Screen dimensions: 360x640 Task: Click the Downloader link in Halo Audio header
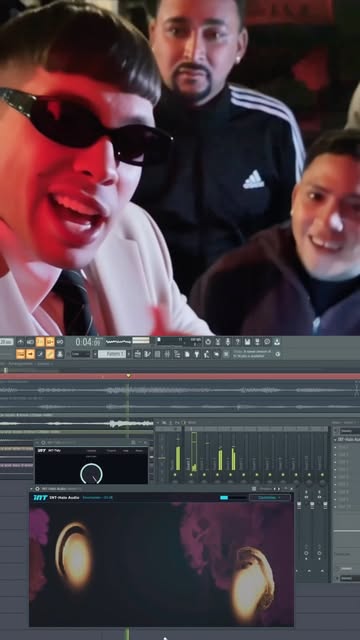[97, 498]
